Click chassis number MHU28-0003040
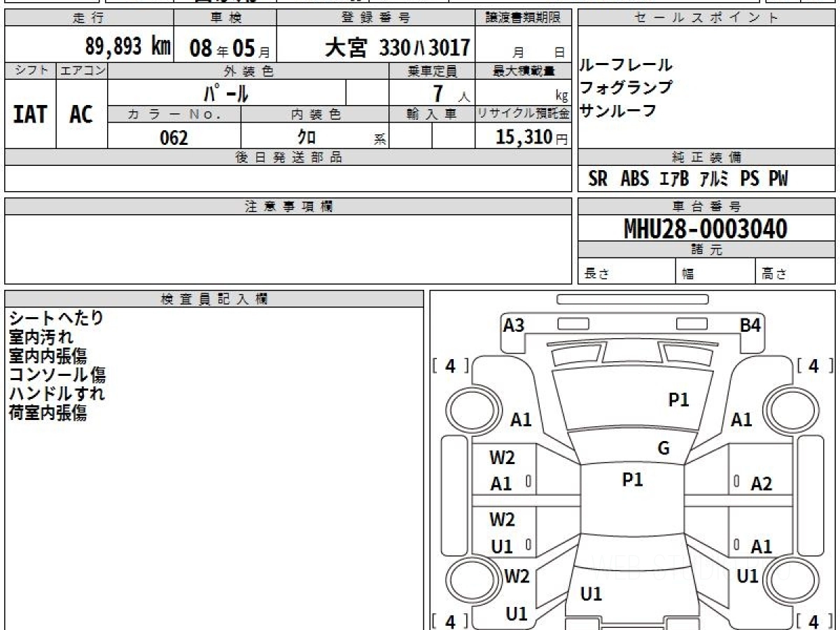The width and height of the screenshot is (840, 630). [x=706, y=229]
